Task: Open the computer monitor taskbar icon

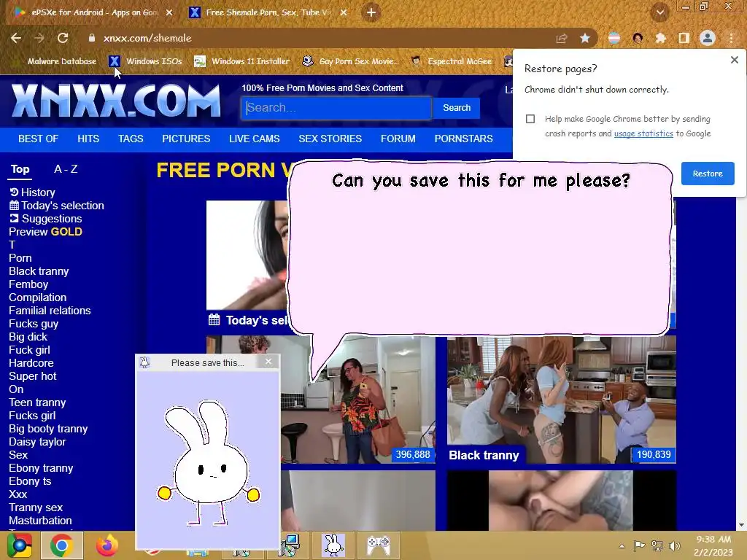Action: (290, 544)
